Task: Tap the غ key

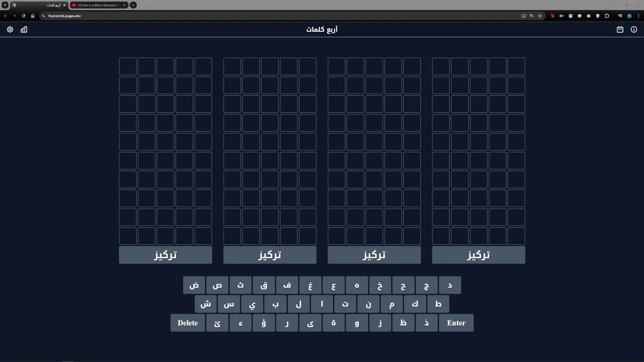Action: [x=310, y=285]
